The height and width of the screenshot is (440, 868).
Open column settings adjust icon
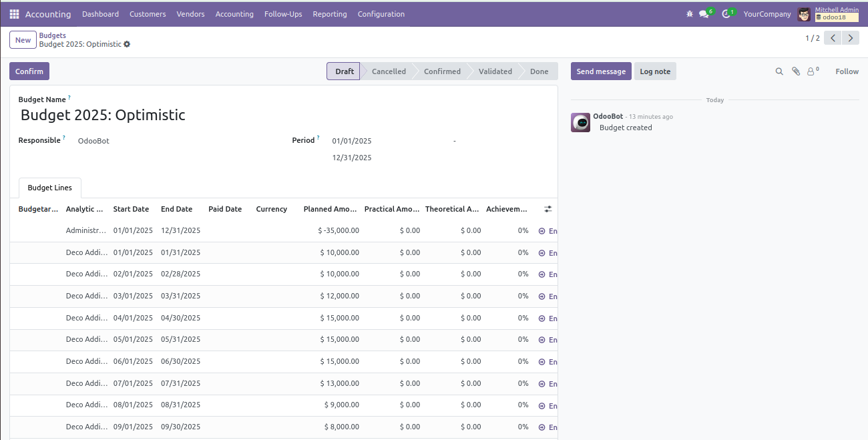[x=548, y=209]
